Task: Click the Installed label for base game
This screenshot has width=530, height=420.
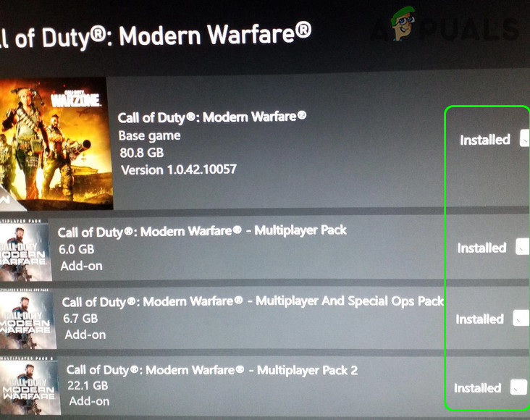Action: click(x=485, y=140)
